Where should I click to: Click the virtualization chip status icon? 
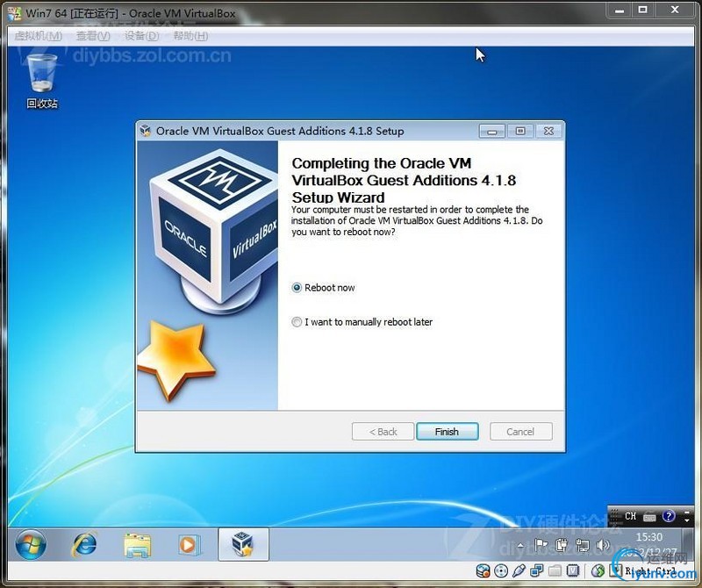(573, 571)
